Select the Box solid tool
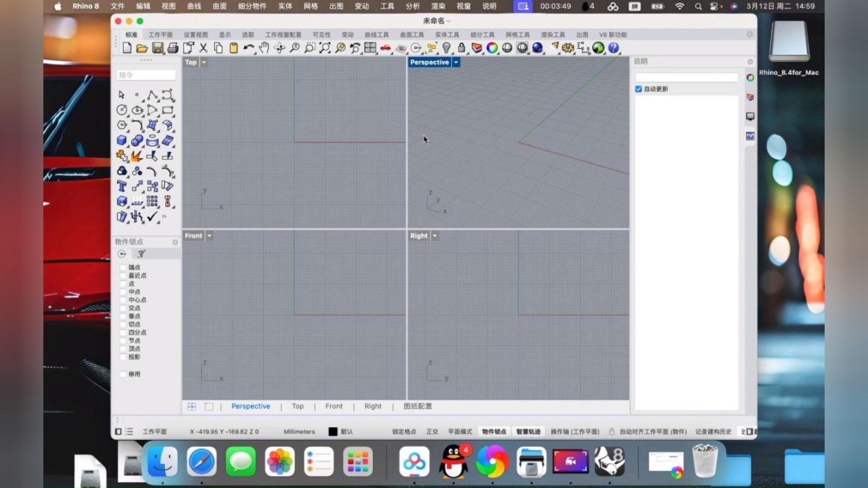868x488 pixels. pos(122,141)
